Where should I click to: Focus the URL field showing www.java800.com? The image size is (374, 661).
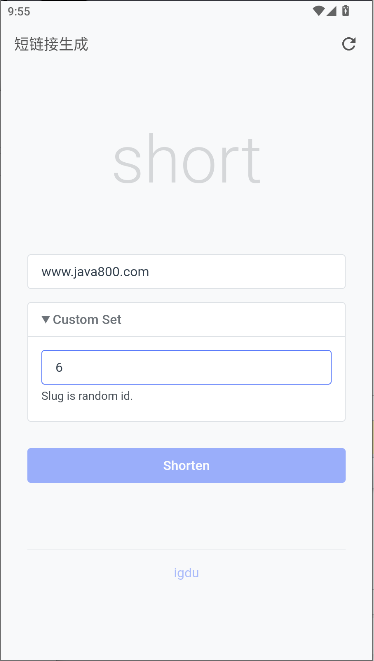pos(186,271)
